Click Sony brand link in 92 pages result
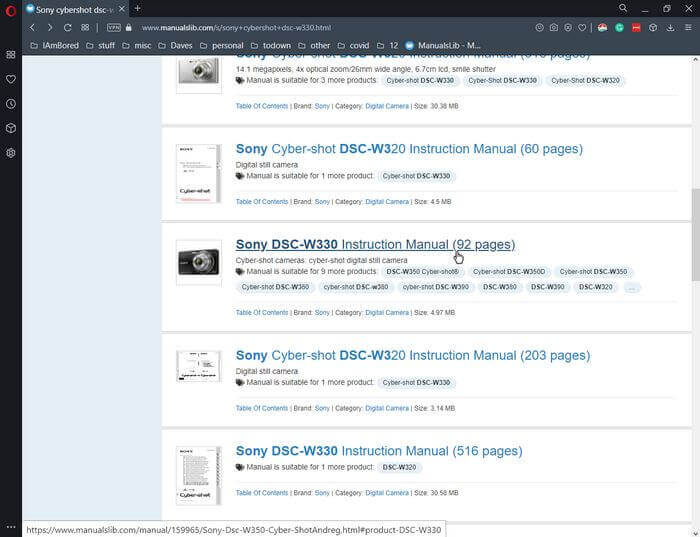 coord(322,312)
